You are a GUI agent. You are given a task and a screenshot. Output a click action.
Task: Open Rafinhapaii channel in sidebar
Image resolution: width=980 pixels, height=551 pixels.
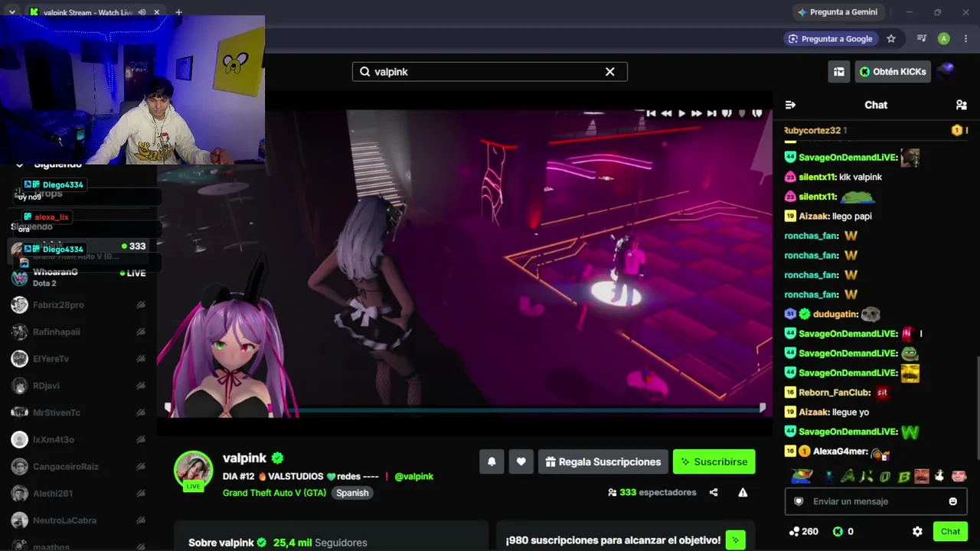pyautogui.click(x=78, y=332)
